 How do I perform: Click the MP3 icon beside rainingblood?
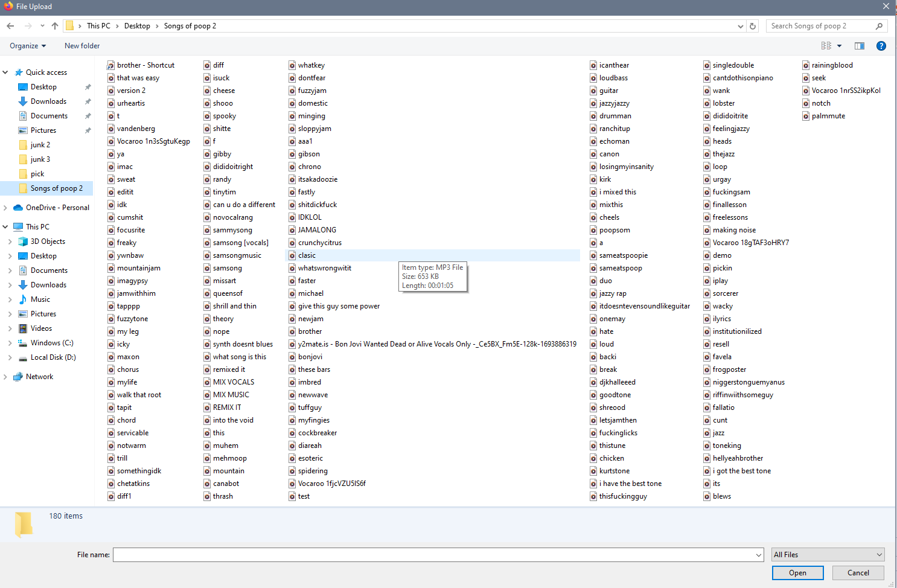pyautogui.click(x=806, y=65)
